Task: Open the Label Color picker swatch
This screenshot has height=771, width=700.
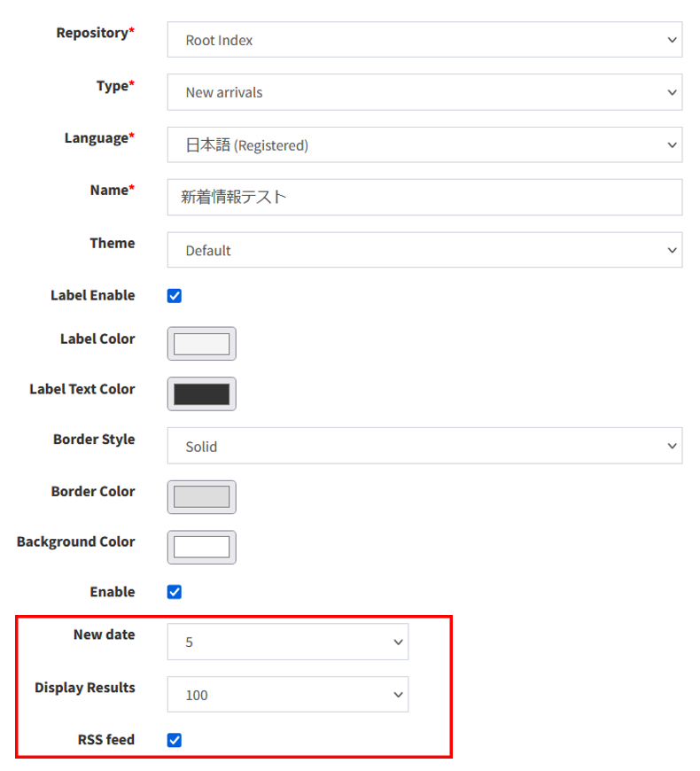Action: click(x=201, y=344)
